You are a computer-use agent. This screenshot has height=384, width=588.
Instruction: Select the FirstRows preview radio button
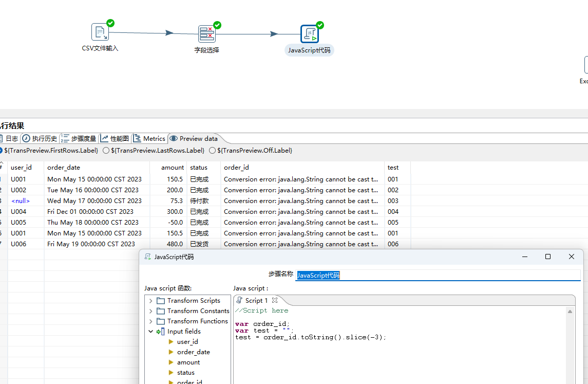[1, 151]
